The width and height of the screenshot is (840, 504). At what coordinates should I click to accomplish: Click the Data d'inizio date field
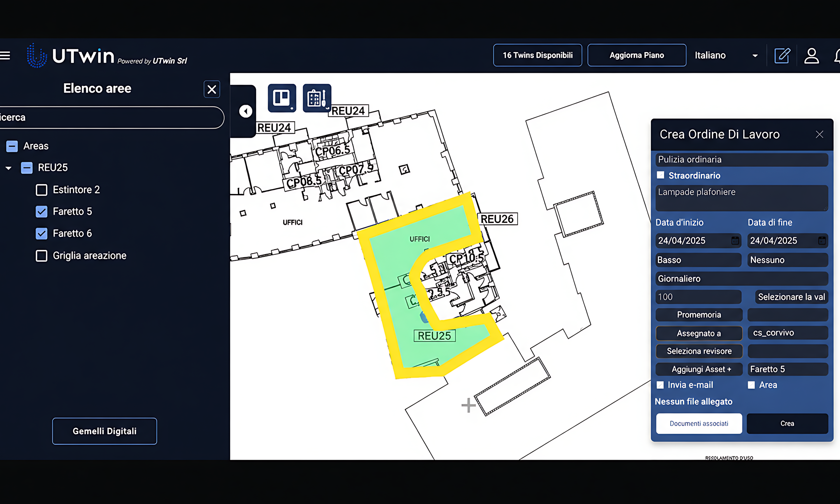(x=698, y=241)
